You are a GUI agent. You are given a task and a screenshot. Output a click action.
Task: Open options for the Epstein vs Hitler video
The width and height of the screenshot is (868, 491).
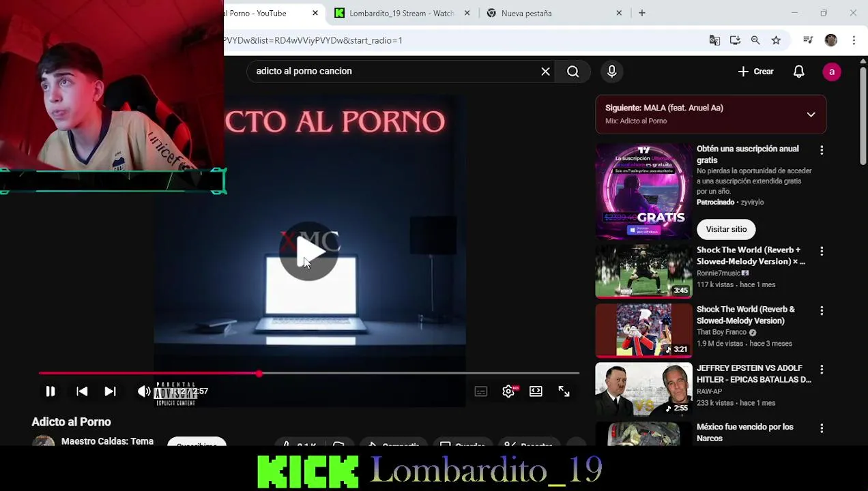[822, 370]
